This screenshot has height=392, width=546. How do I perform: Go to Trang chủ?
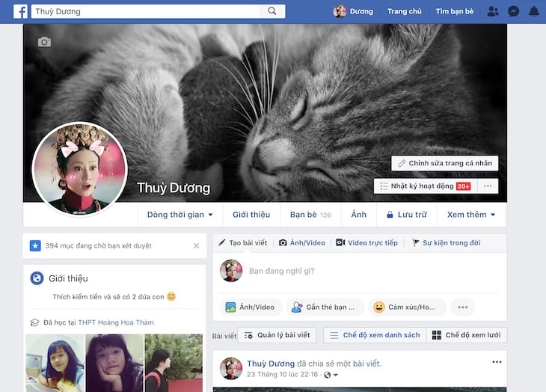click(x=405, y=11)
